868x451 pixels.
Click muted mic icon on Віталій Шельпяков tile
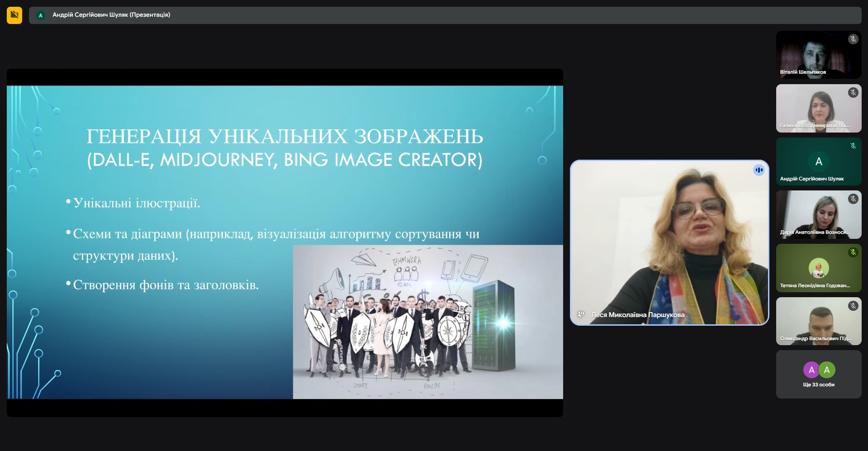(853, 39)
